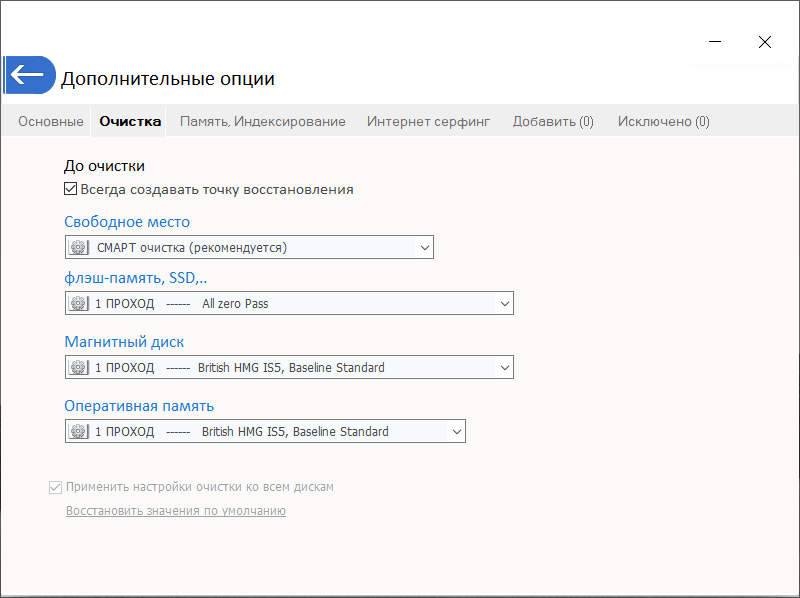The height and width of the screenshot is (598, 800).
Task: Minimize the application window
Action: pos(714,42)
